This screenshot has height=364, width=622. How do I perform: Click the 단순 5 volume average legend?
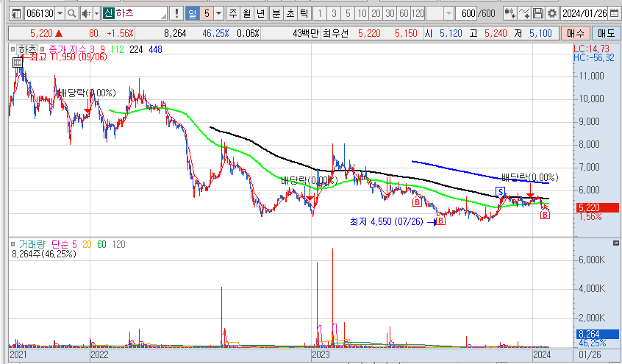coord(64,244)
